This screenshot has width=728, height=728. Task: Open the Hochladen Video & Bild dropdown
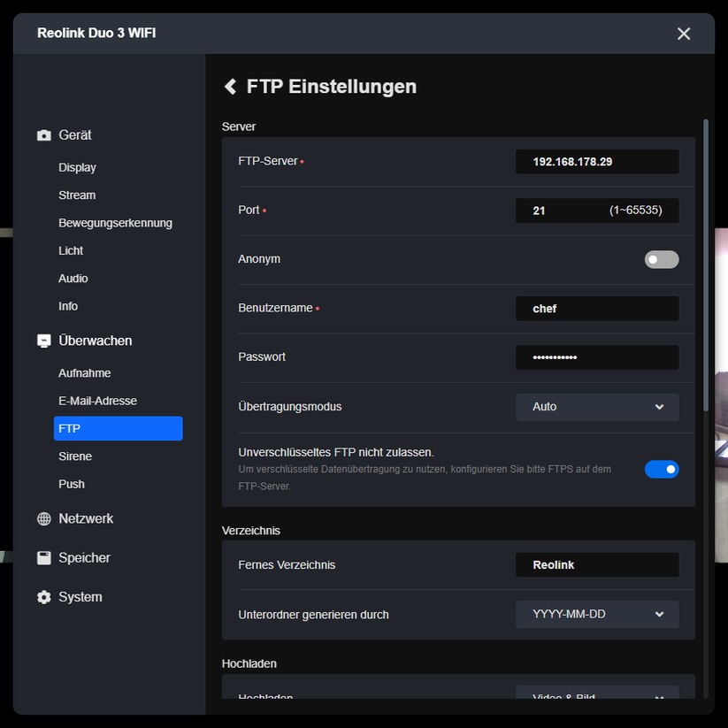pos(596,697)
